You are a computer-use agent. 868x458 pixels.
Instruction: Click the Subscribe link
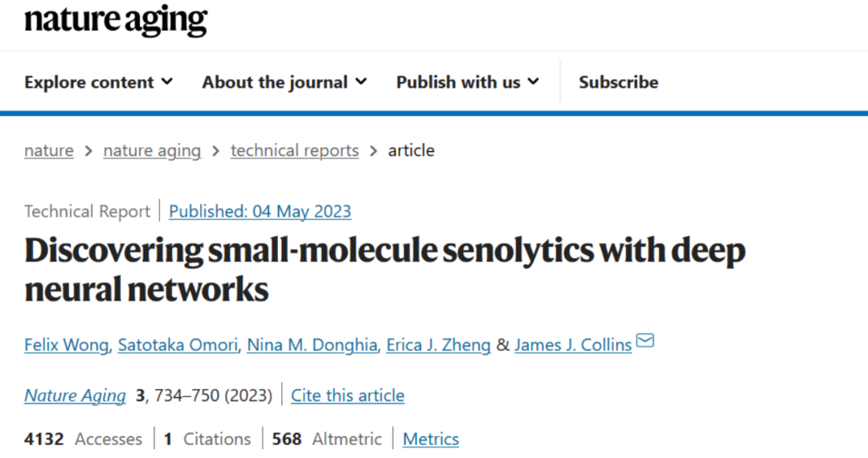[618, 82]
